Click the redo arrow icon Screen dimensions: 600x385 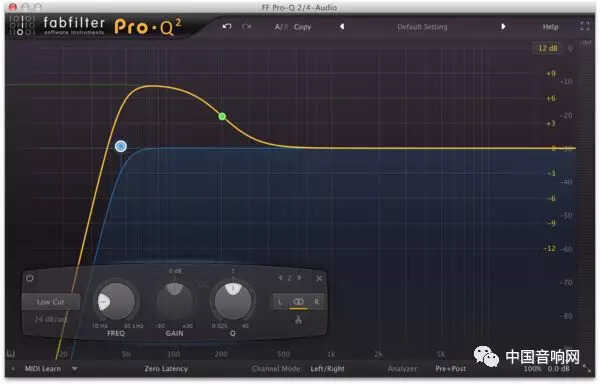[247, 27]
